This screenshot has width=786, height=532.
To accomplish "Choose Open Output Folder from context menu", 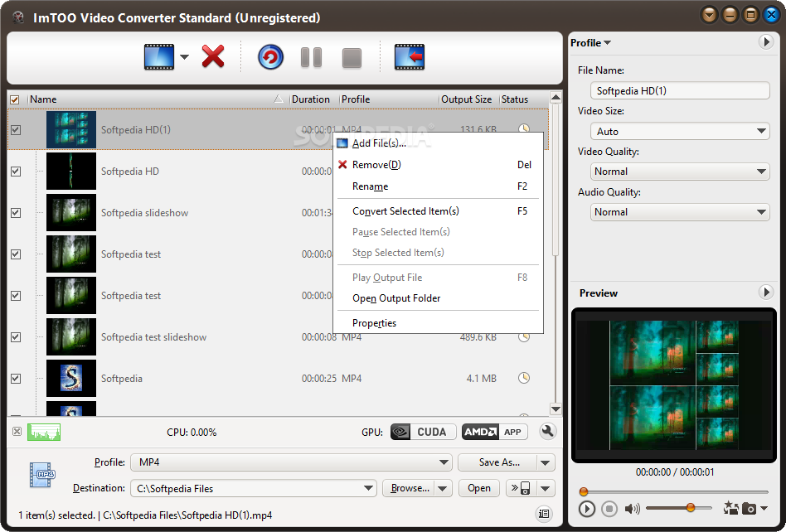I will click(438, 298).
